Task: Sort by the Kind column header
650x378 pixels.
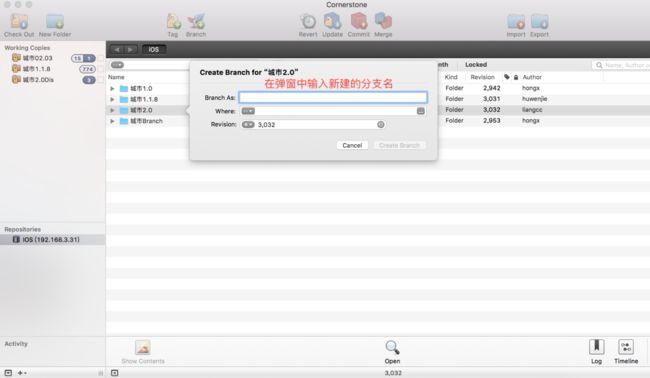Action: [x=451, y=77]
